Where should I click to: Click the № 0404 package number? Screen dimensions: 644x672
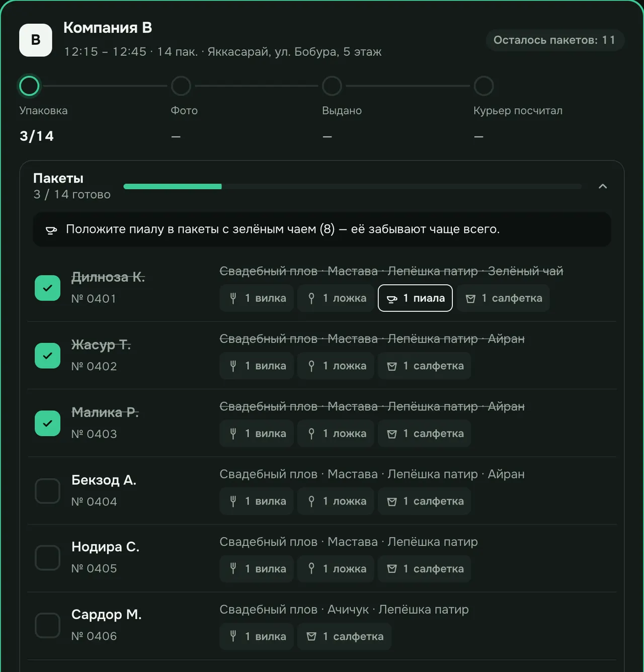pyautogui.click(x=94, y=502)
